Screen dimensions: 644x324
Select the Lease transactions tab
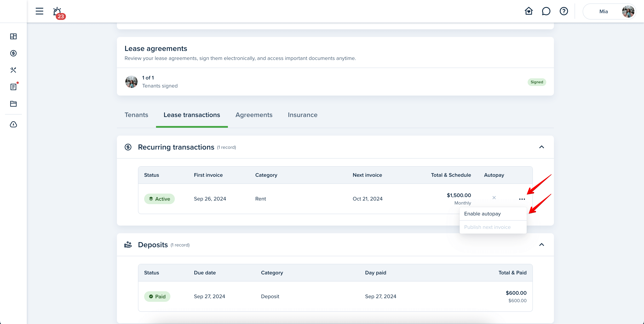(x=192, y=115)
